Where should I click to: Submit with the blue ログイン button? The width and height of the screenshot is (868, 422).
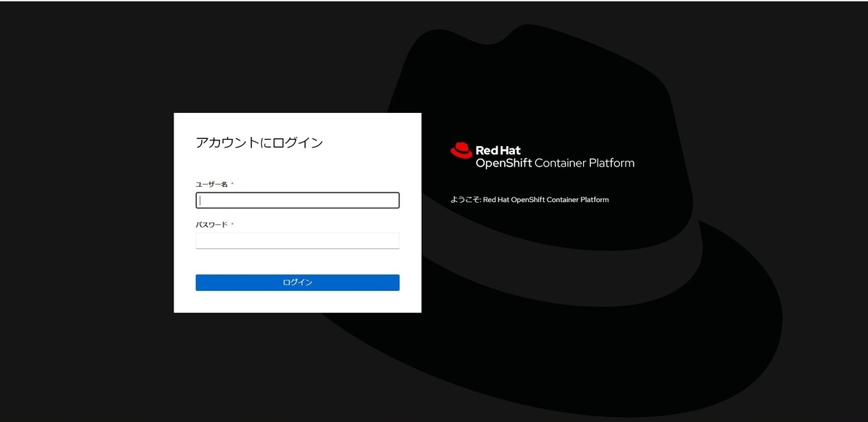(297, 282)
